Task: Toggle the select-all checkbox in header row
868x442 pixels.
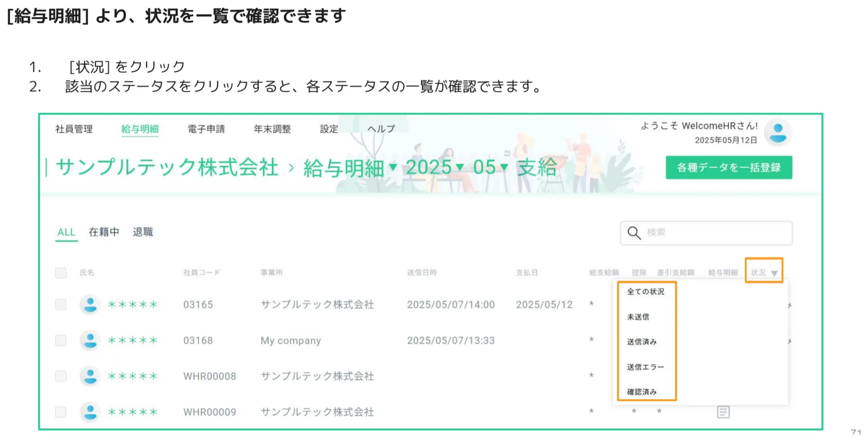Action: (61, 273)
